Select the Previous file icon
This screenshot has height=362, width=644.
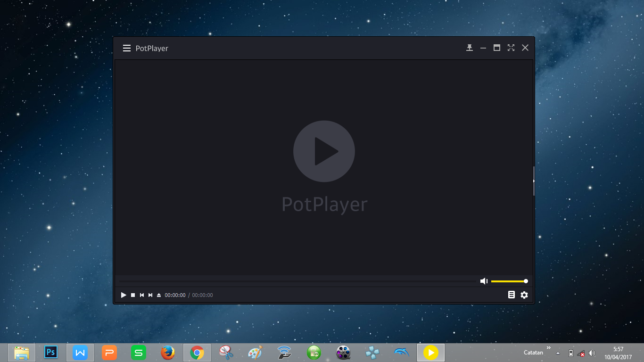(142, 295)
